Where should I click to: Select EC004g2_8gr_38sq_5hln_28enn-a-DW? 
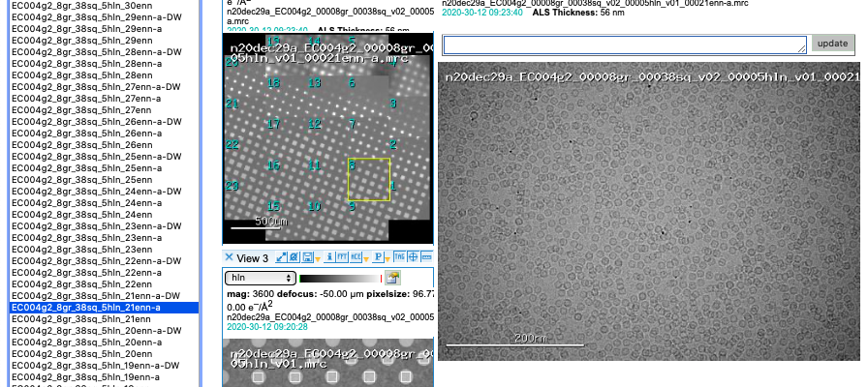tap(104, 52)
